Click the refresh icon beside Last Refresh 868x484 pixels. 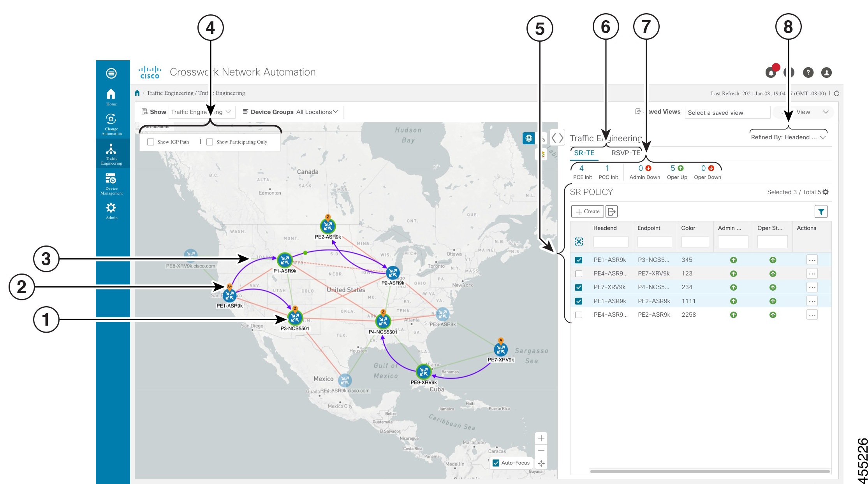836,93
